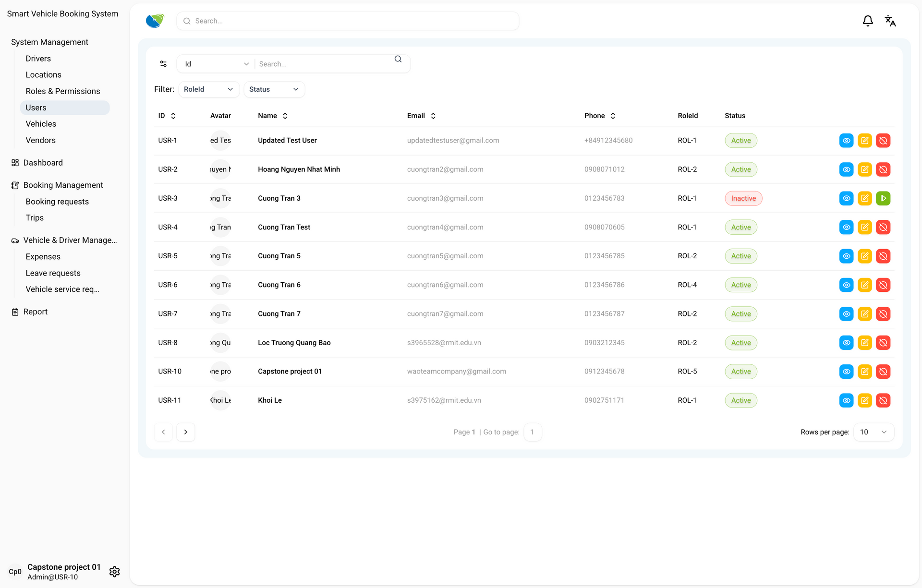Open the settings gear near the profile
This screenshot has height=588, width=922.
point(114,572)
